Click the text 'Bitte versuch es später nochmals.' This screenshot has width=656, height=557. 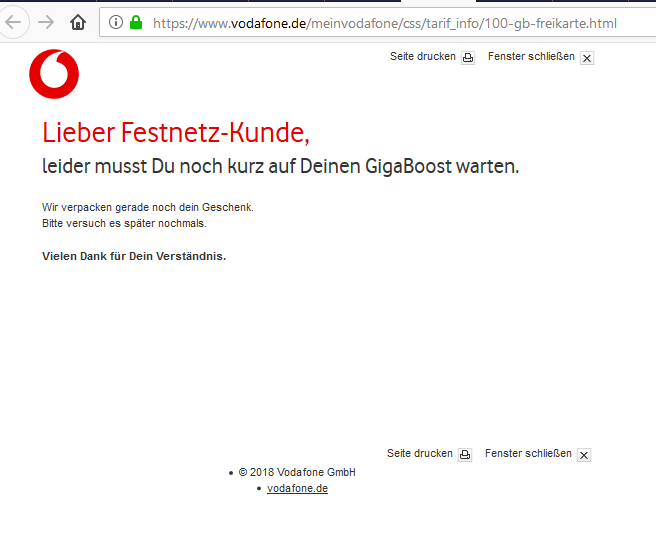point(124,223)
